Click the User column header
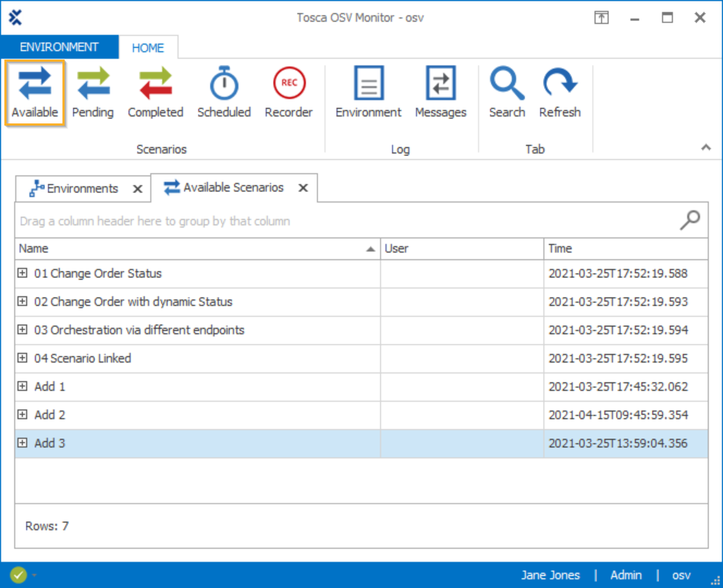This screenshot has width=723, height=588. pos(462,248)
